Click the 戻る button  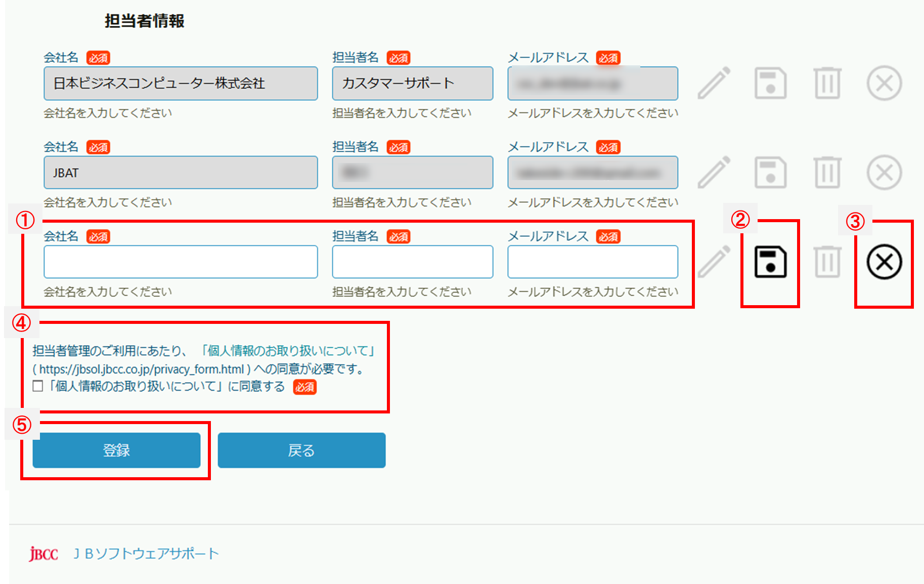(301, 450)
